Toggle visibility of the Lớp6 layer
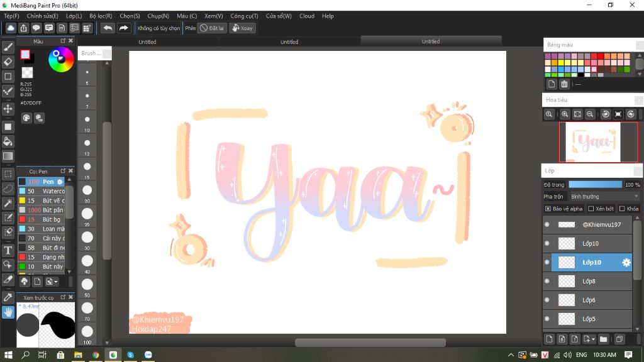Image resolution: width=644 pixels, height=362 pixels. pyautogui.click(x=547, y=300)
